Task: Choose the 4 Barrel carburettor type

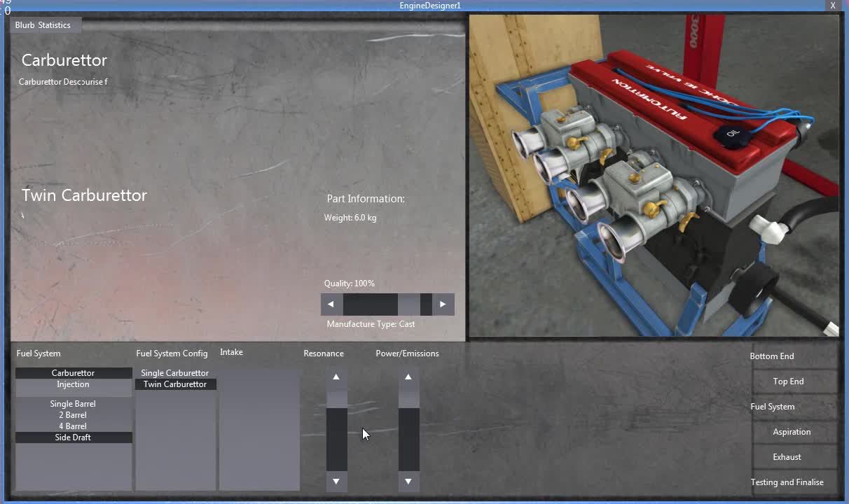Action: [x=73, y=426]
